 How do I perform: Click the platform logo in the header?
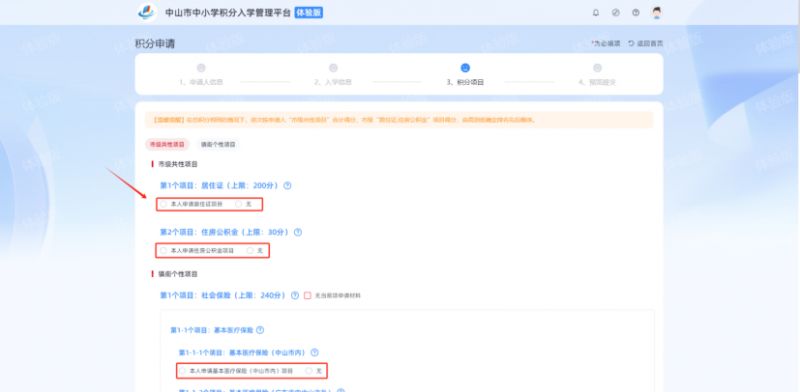click(147, 12)
